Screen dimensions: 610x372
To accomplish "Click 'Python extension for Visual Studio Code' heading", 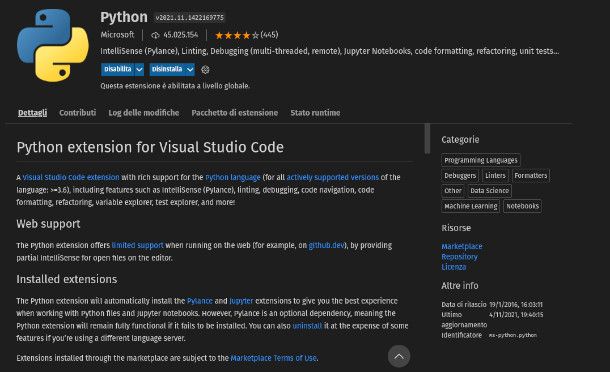I will (150, 147).
